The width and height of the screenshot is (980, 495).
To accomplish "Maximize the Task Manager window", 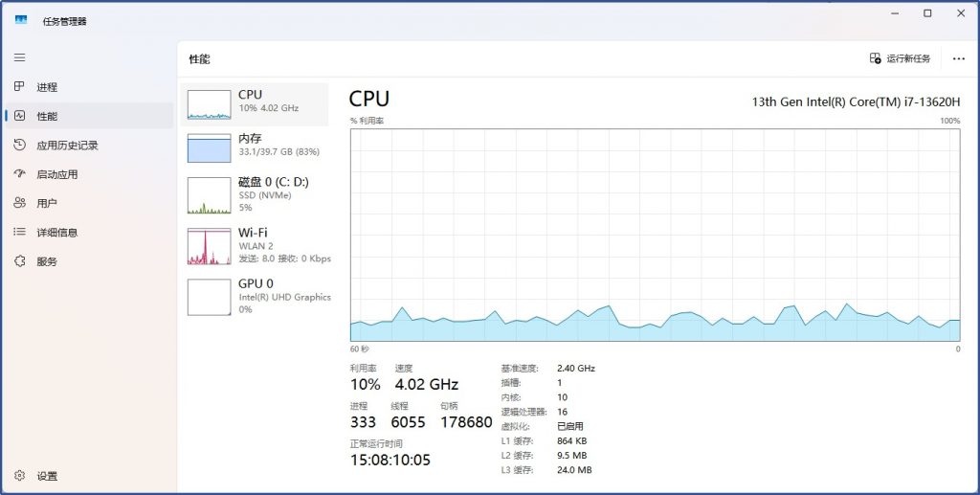I will tap(927, 13).
